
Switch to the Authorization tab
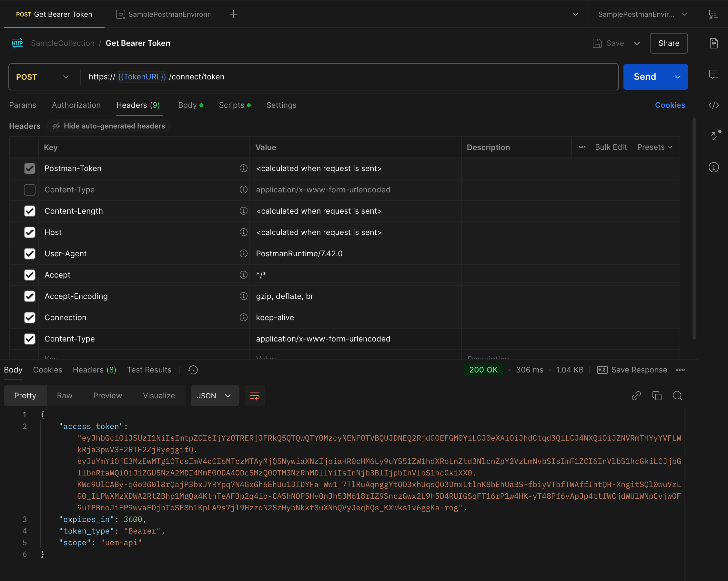pos(76,105)
